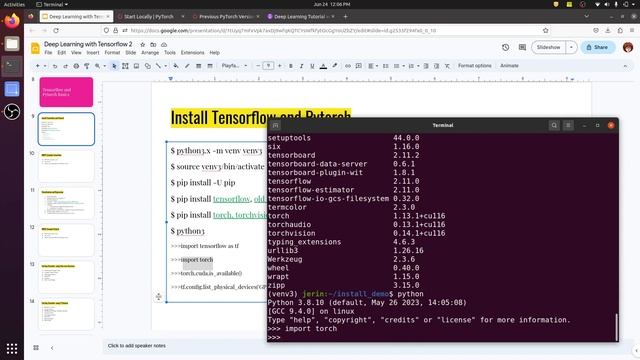Increase the font size with plus button
640x360 pixels.
[x=280, y=66]
